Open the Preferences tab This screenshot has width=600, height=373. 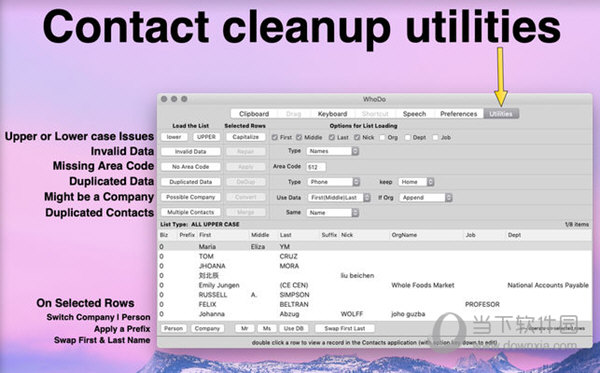(458, 114)
